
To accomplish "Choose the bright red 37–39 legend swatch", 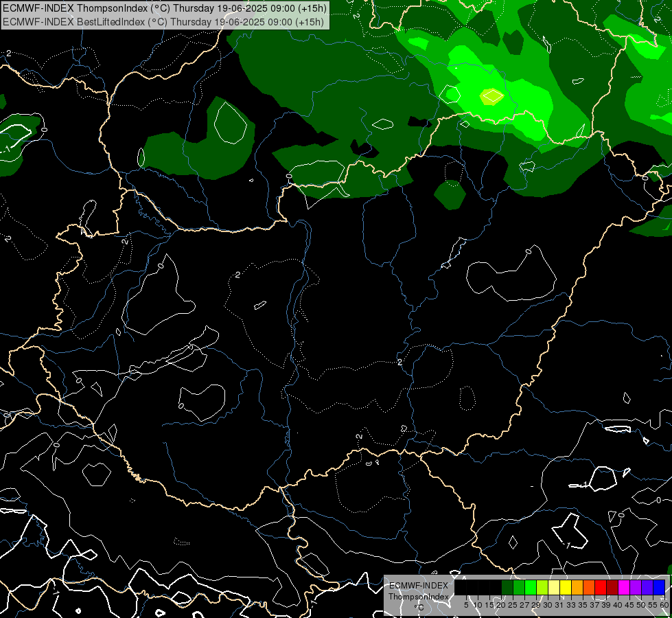I will tap(601, 587).
